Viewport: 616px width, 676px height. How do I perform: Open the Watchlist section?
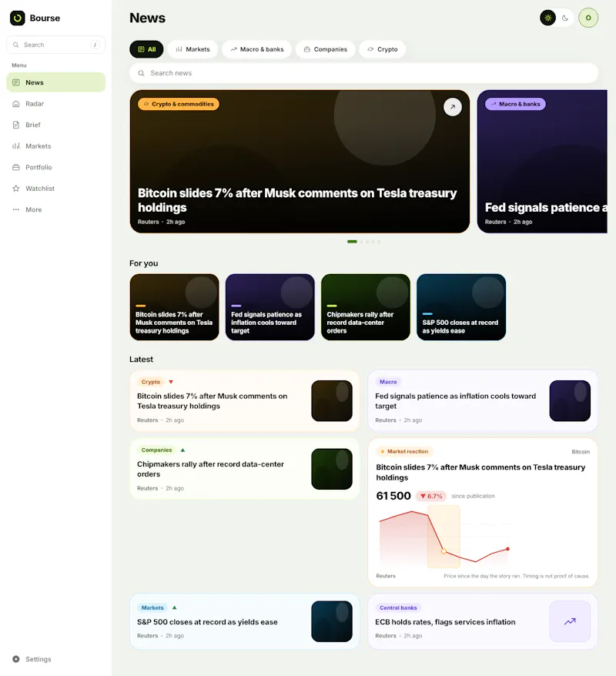[x=55, y=188]
